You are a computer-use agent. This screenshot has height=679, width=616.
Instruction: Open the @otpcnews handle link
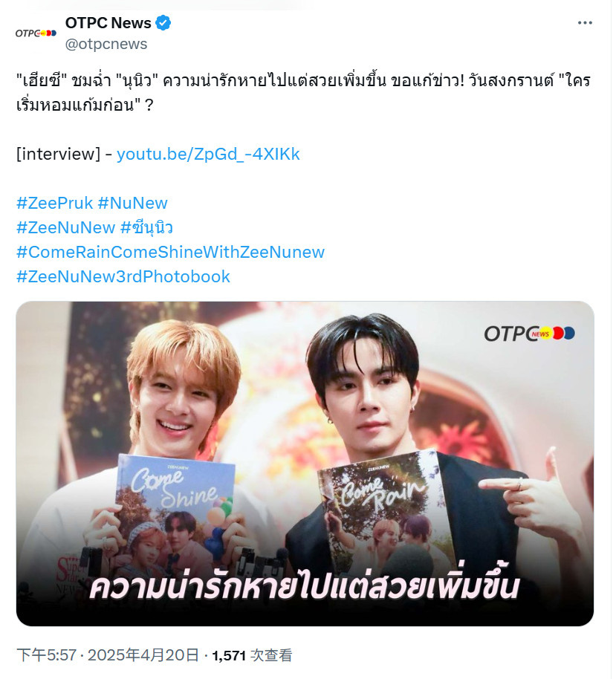click(x=106, y=44)
